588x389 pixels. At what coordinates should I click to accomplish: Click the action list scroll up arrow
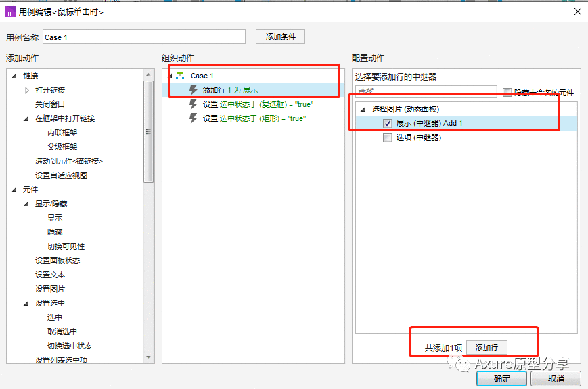tap(148, 74)
